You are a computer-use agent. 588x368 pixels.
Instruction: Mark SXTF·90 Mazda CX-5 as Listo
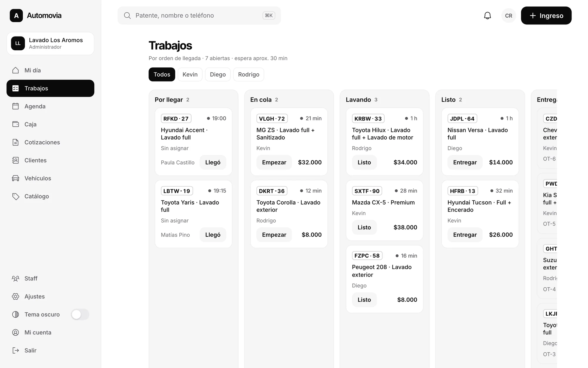[x=364, y=228]
